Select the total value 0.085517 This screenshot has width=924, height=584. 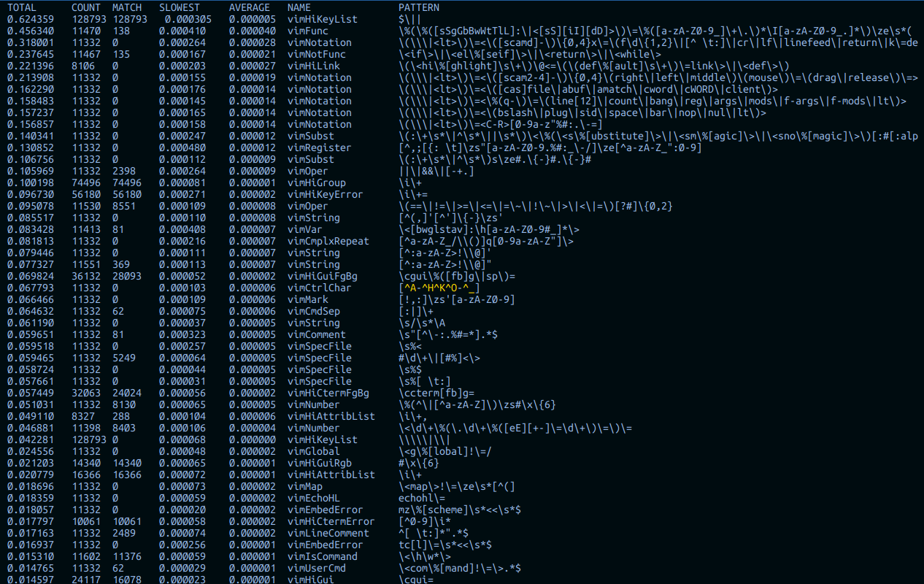coord(31,218)
